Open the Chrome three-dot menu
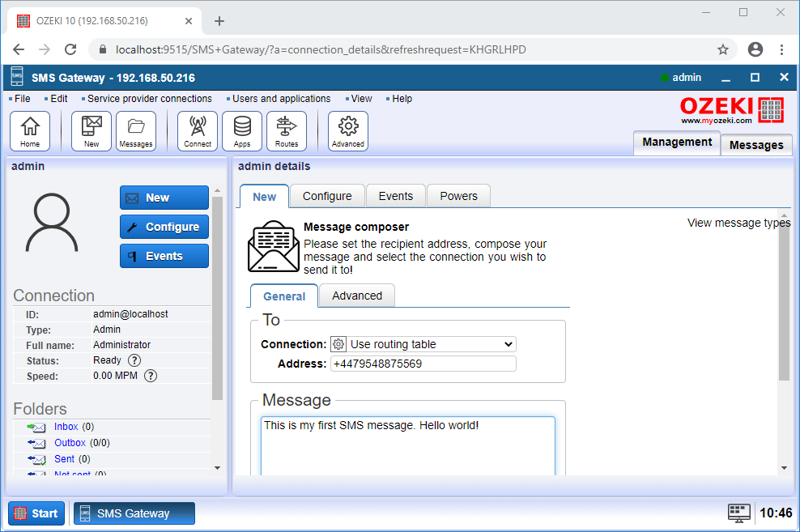Screen dimensions: 800x532 pyautogui.click(x=781, y=49)
